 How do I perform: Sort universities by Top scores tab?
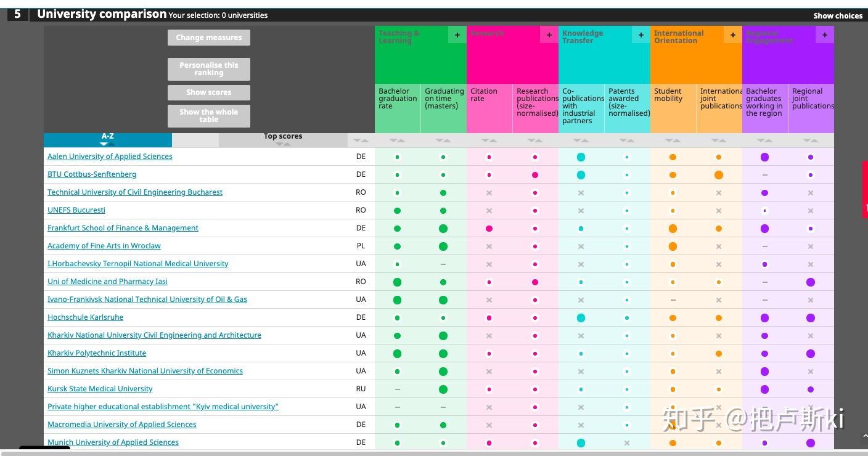click(x=283, y=140)
